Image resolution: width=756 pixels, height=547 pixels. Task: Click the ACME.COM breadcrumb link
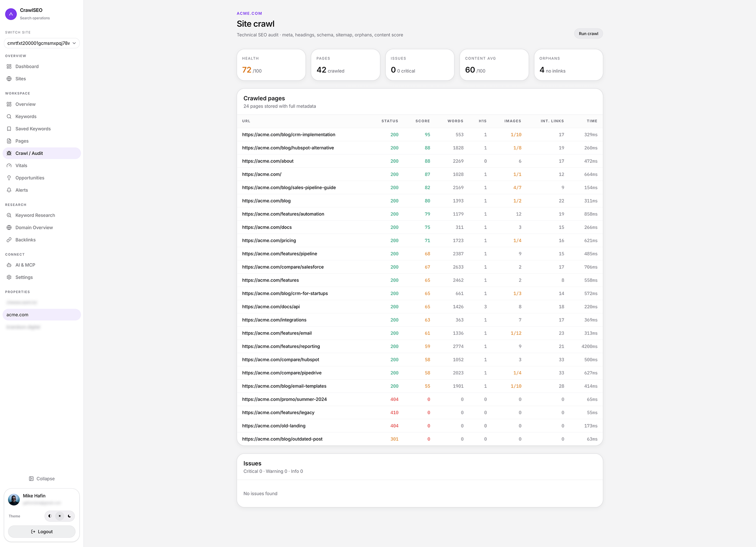click(x=249, y=13)
